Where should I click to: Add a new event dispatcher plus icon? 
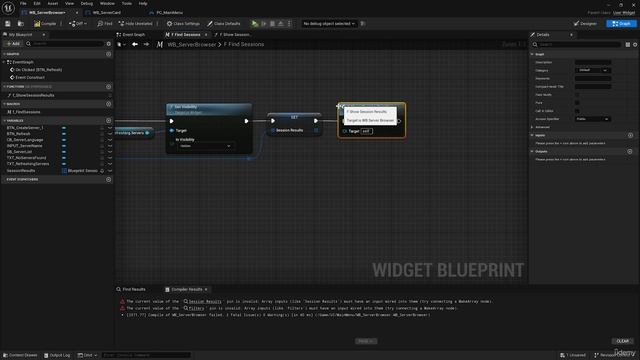click(x=109, y=179)
